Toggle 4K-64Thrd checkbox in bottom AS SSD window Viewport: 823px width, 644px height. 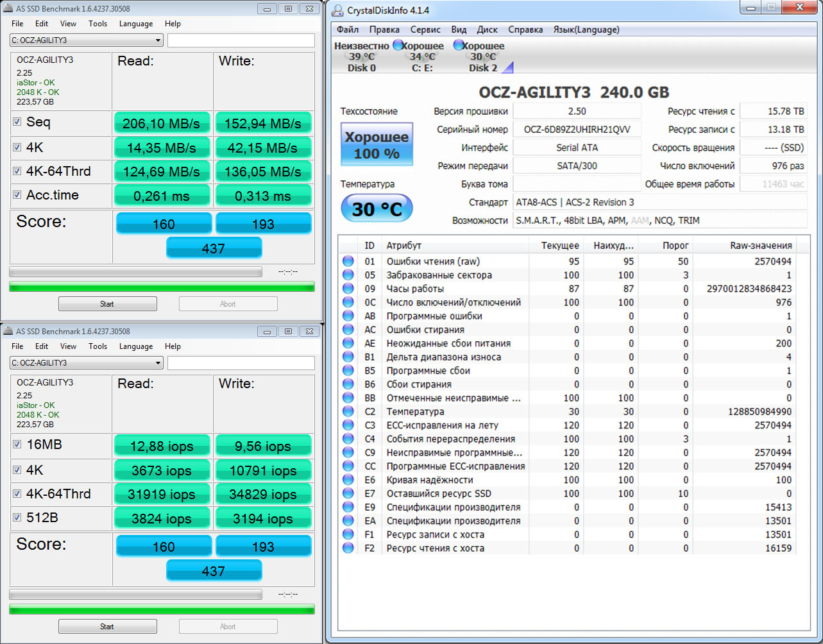click(17, 494)
